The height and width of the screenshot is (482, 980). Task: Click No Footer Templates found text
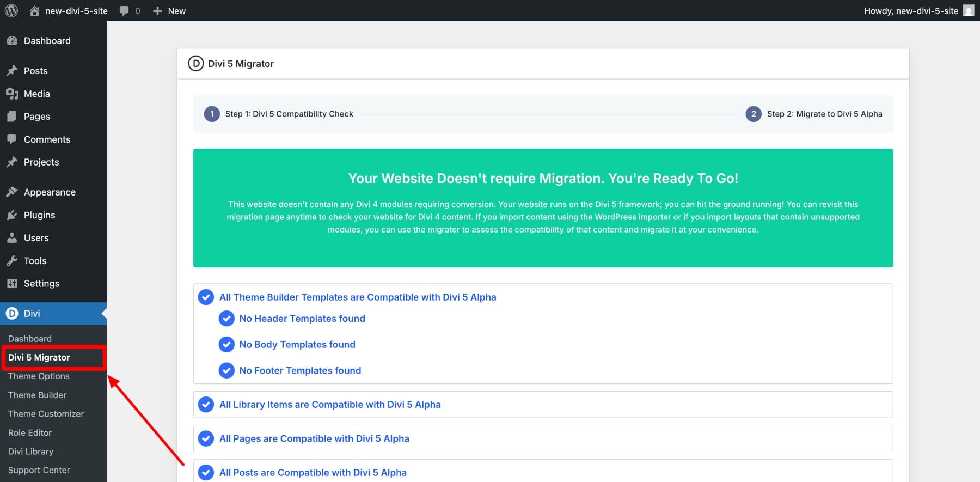tap(300, 370)
